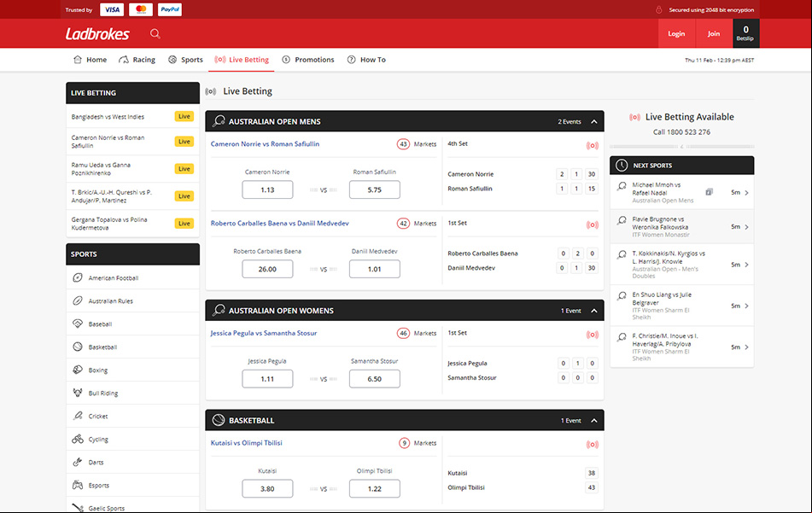Bet on Olimpi Tbilisi at 1.22
The height and width of the screenshot is (513, 812).
[x=375, y=488]
